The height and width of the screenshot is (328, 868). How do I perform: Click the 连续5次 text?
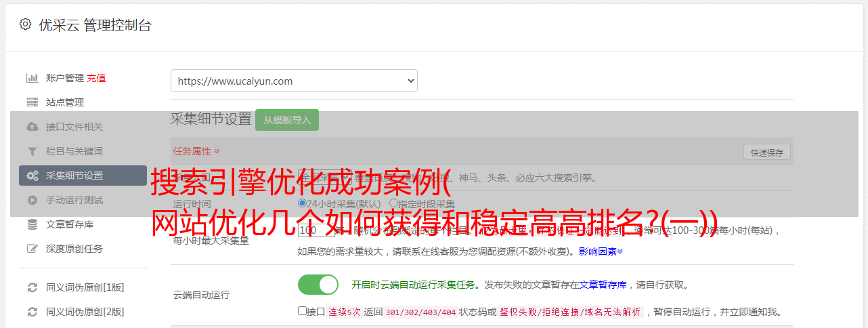point(345,312)
